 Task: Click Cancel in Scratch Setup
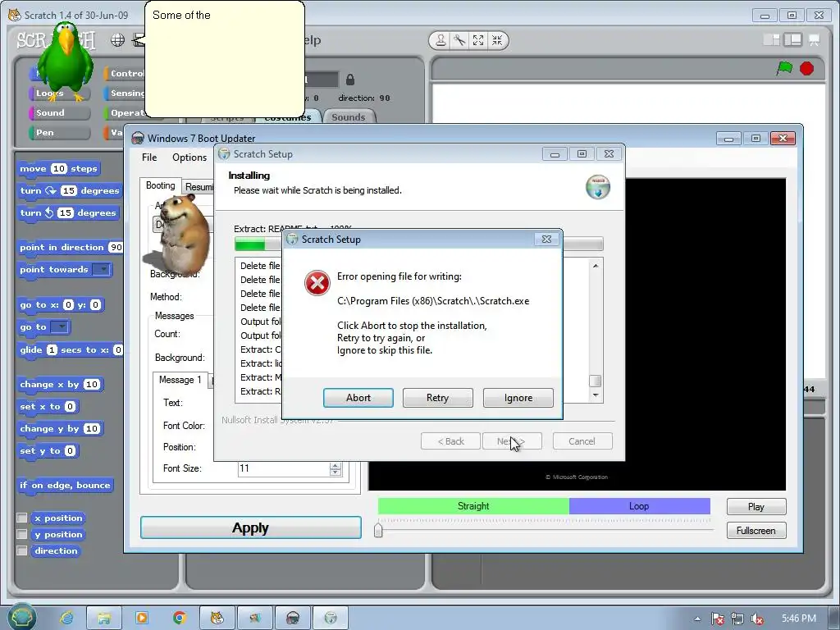tap(582, 441)
